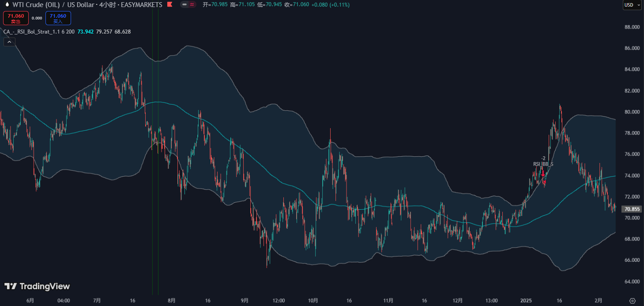Viewport: 644px width, 306px height.
Task: Click the oil drop symbol icon
Action: click(x=7, y=5)
